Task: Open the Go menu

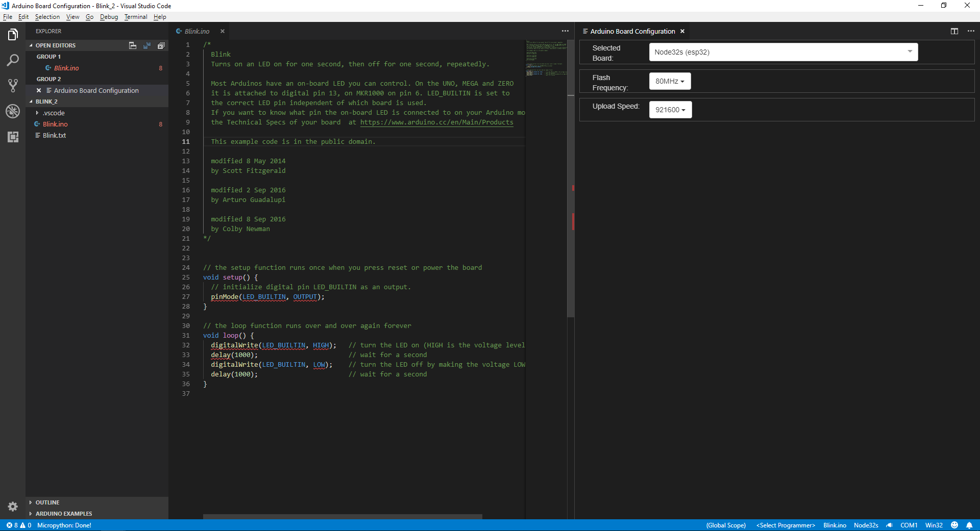Action: (x=90, y=17)
